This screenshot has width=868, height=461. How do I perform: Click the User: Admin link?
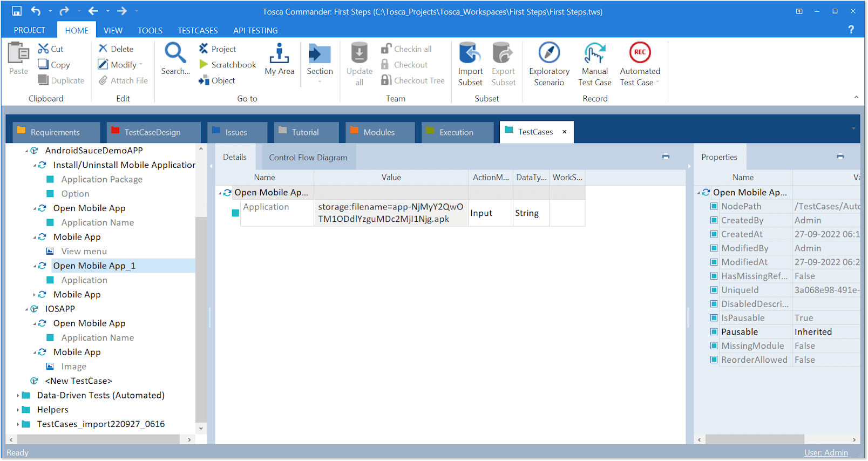(x=825, y=452)
